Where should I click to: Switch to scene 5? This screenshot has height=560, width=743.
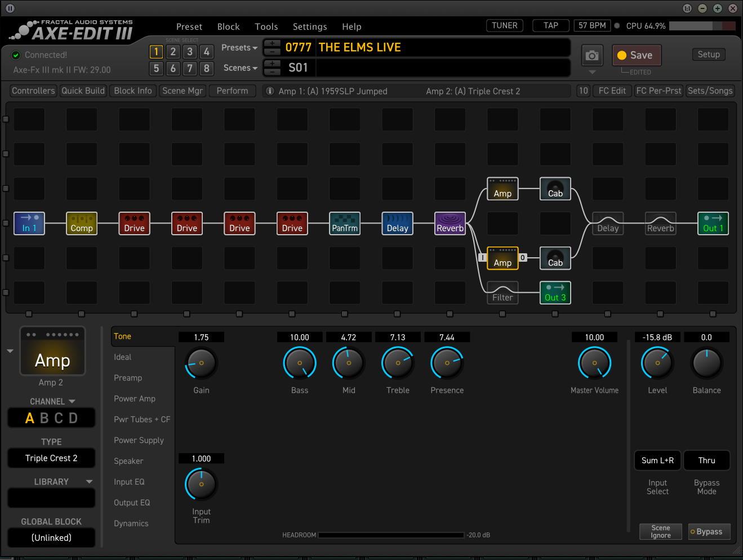(x=156, y=69)
